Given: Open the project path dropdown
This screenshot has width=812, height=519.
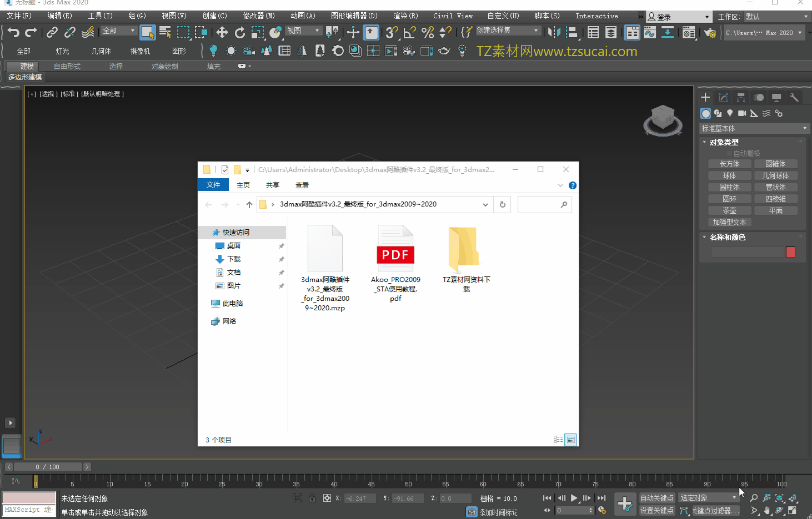Looking at the screenshot, I should click(764, 33).
